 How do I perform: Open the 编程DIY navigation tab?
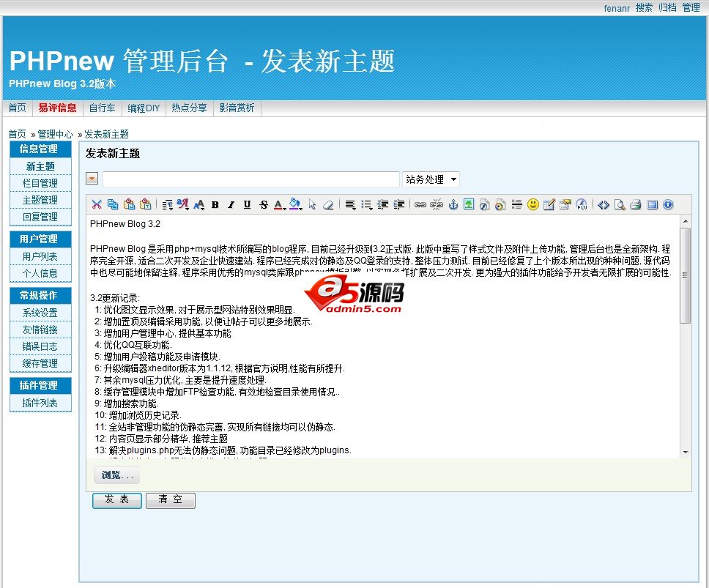click(x=144, y=108)
